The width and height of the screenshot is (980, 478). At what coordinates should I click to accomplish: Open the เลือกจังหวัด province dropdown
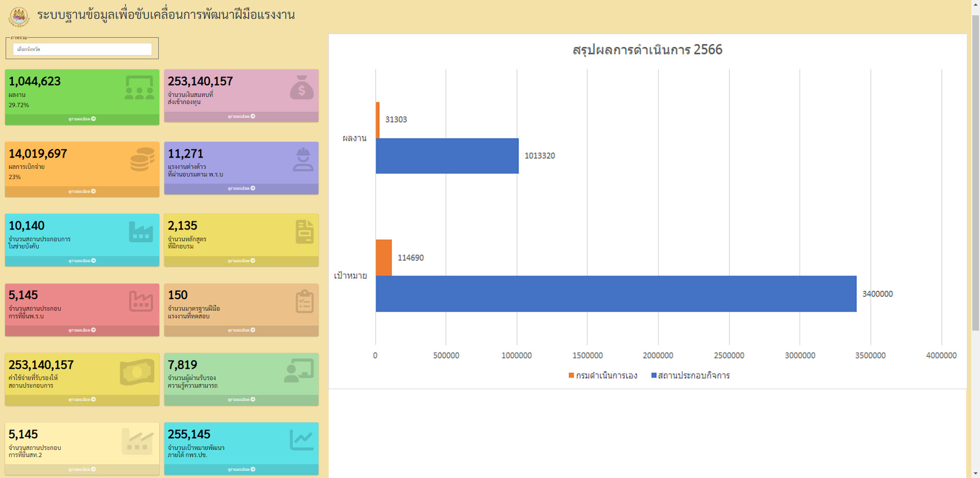[82, 49]
